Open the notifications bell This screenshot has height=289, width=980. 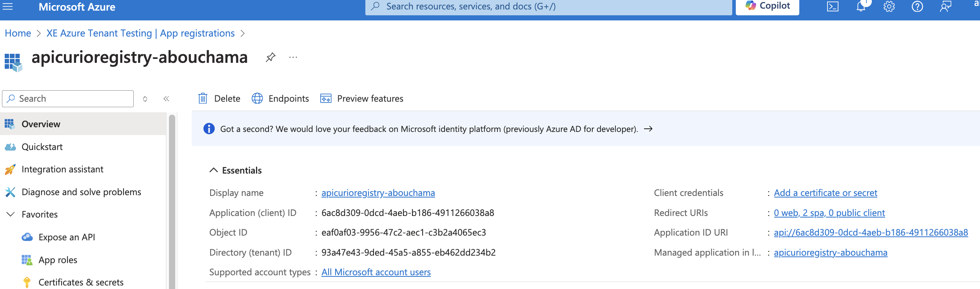point(861,7)
